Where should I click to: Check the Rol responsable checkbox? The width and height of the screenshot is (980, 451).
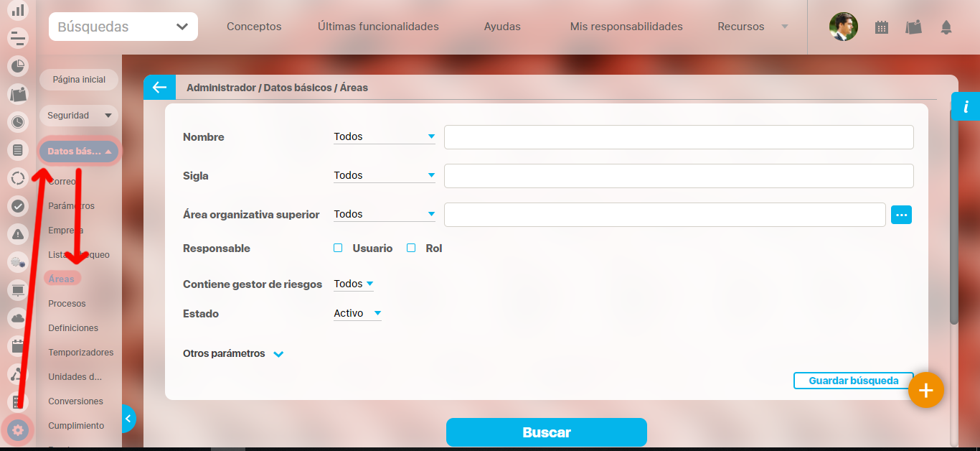pyautogui.click(x=411, y=248)
